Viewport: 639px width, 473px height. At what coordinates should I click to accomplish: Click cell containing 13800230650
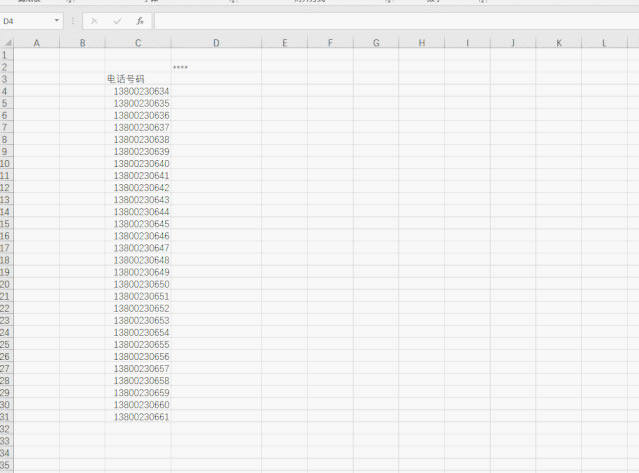click(x=141, y=284)
